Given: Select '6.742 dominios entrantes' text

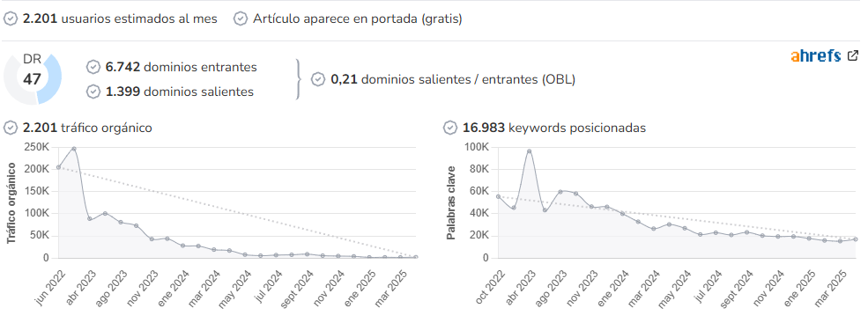Looking at the screenshot, I should point(182,68).
